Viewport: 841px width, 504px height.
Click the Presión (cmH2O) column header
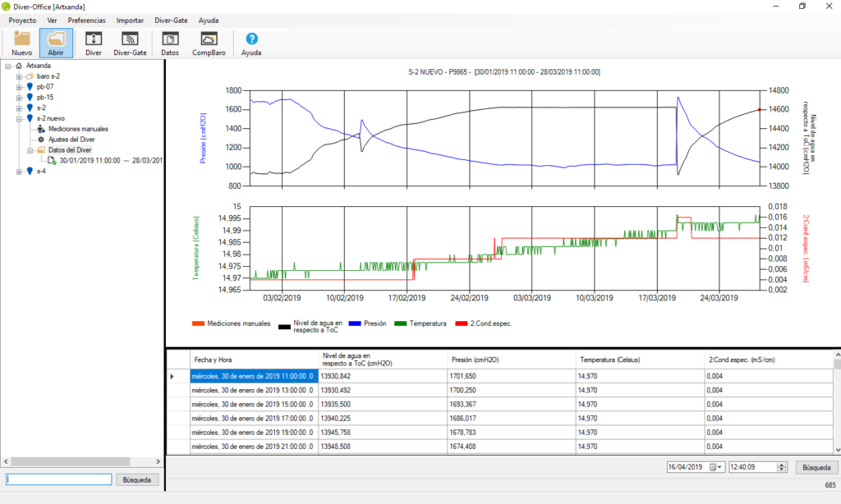click(511, 360)
